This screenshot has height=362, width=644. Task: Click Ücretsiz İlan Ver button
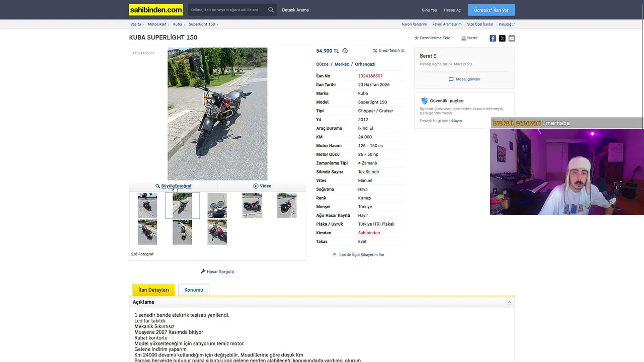pos(491,10)
